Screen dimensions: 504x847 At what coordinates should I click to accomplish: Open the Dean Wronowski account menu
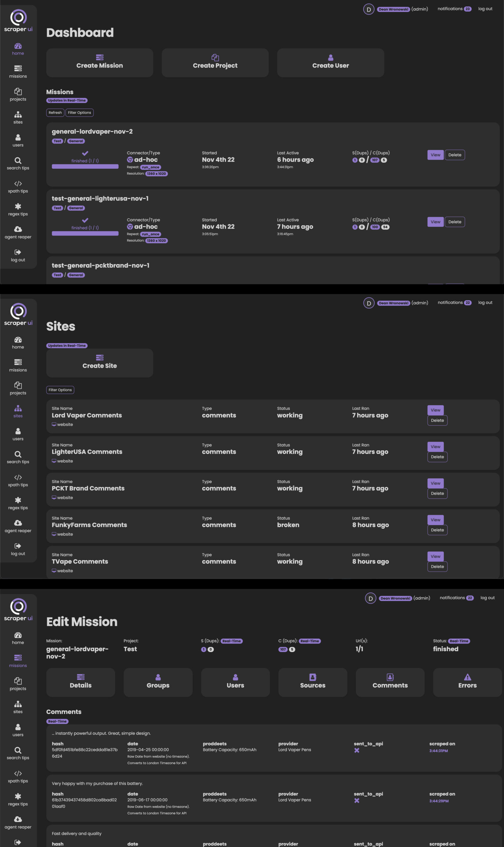tap(394, 9)
